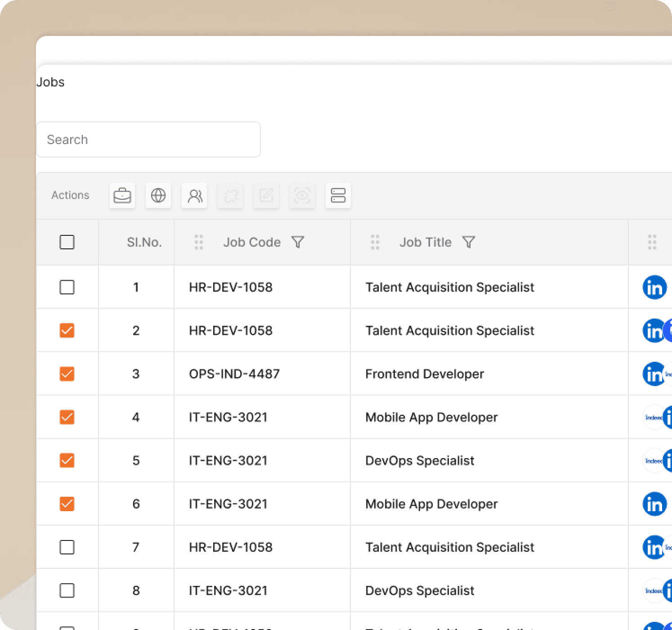Select the briefcase action icon

pos(122,195)
